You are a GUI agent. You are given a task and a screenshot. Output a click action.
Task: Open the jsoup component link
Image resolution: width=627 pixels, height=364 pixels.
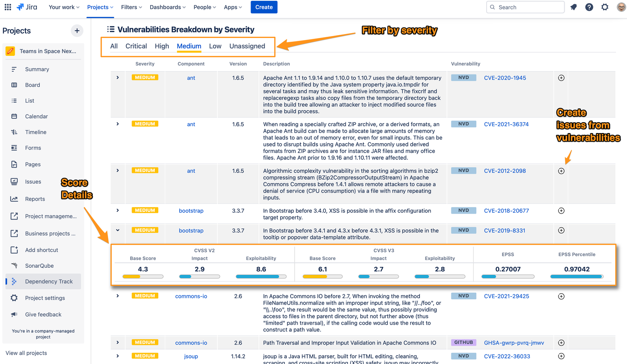[x=191, y=356]
